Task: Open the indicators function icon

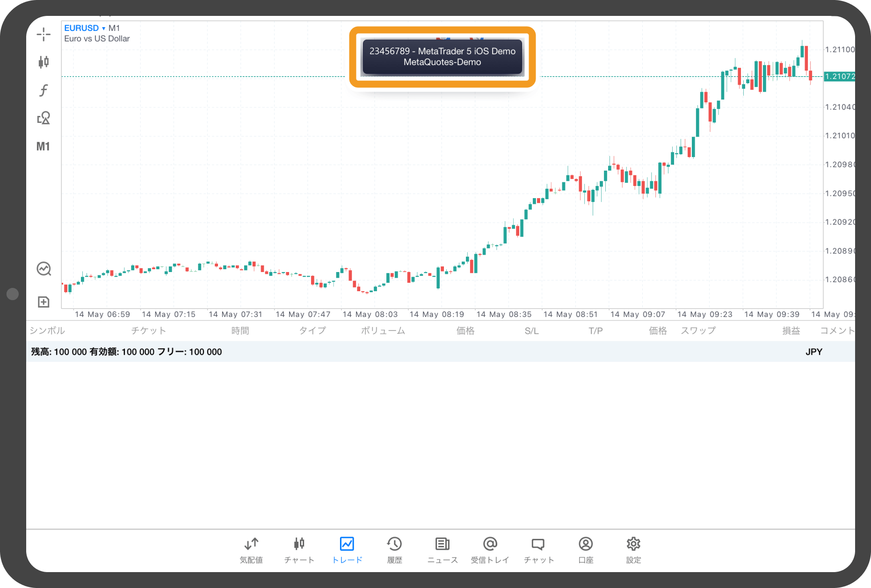Action: [44, 90]
